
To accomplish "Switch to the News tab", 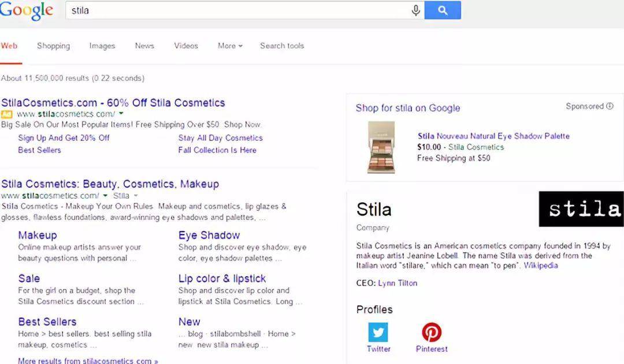I will 144,46.
